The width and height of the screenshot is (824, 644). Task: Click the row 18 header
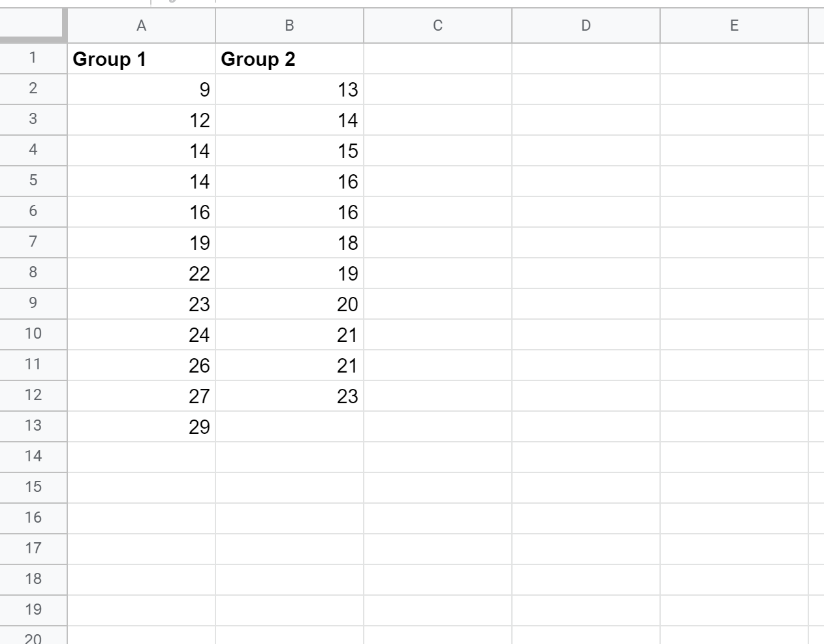pyautogui.click(x=33, y=579)
